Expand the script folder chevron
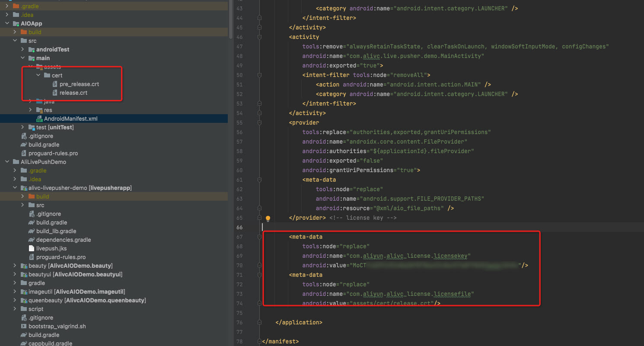644x346 pixels. (x=15, y=309)
